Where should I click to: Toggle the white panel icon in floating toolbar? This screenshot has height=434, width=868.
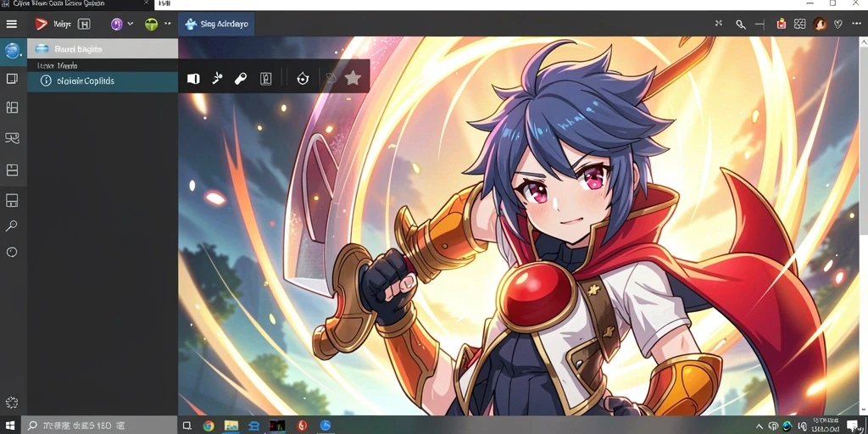click(193, 79)
